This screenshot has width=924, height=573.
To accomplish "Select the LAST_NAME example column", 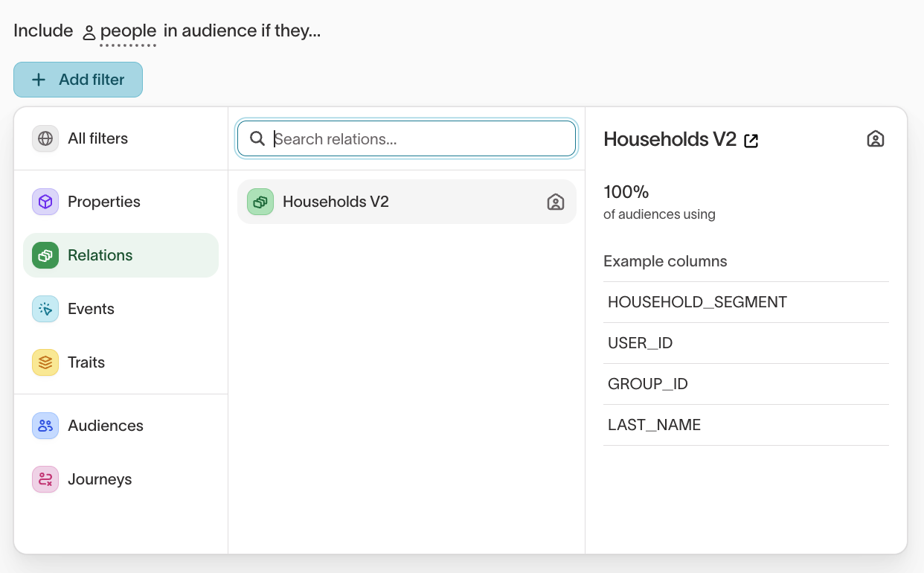I will [x=654, y=425].
